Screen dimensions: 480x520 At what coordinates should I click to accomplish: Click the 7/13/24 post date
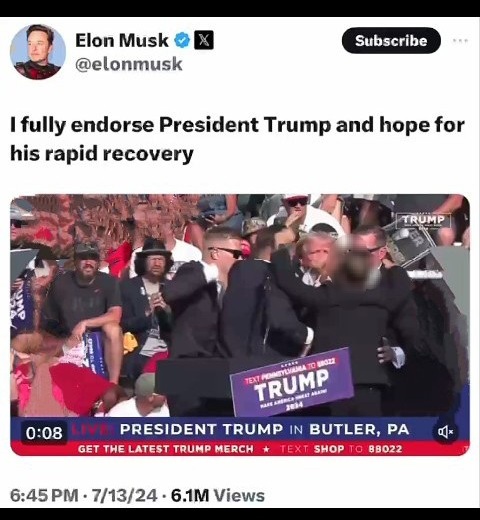124,496
